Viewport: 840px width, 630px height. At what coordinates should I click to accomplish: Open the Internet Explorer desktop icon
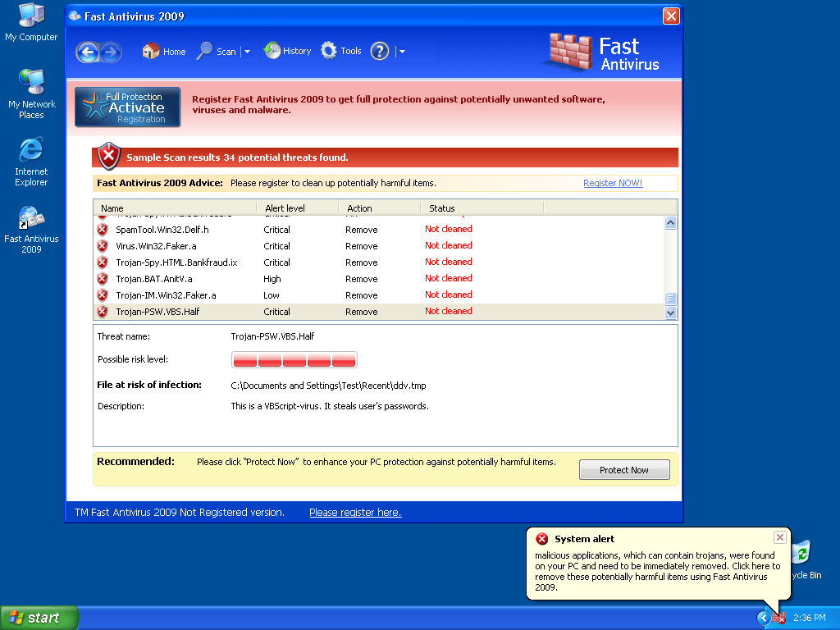point(31,162)
